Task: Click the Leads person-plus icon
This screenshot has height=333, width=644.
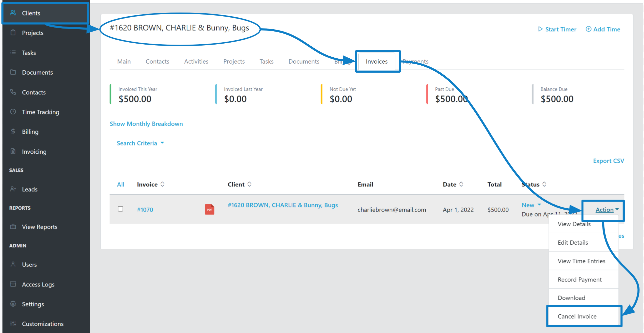Action: tap(13, 189)
